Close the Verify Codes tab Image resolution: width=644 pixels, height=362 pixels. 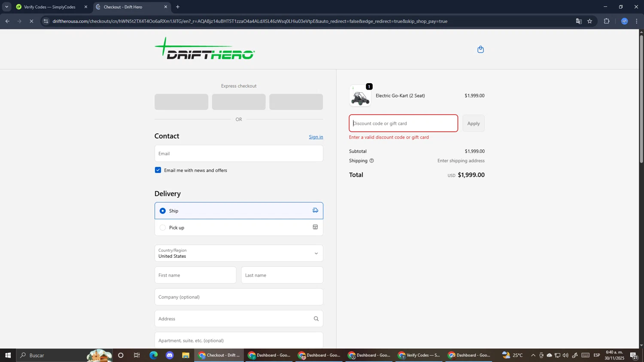click(x=86, y=7)
